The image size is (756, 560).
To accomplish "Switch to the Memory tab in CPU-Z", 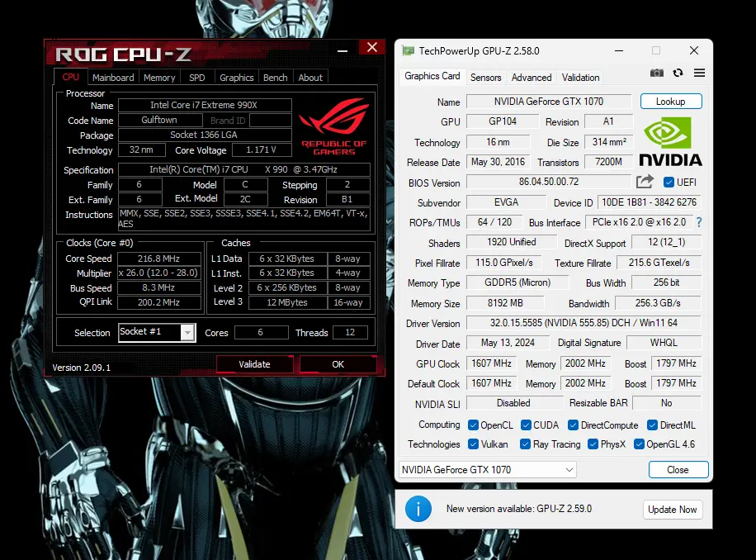I will coord(159,78).
